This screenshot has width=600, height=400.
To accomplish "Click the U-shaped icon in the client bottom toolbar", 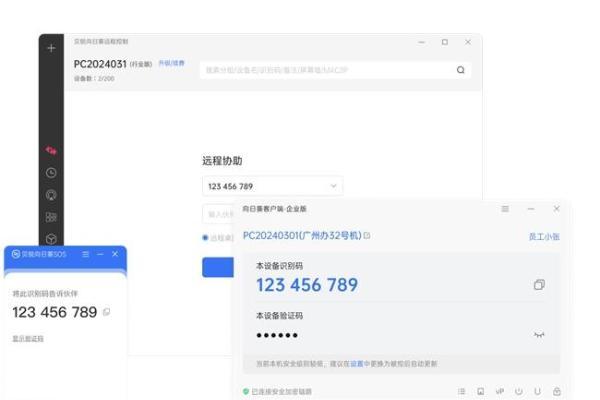I will 538,391.
